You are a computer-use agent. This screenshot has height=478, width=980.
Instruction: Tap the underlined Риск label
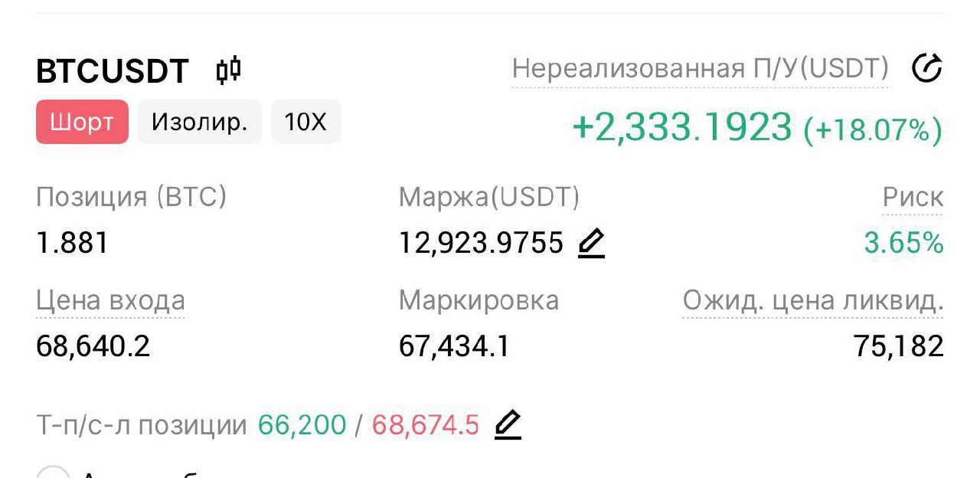(x=913, y=198)
